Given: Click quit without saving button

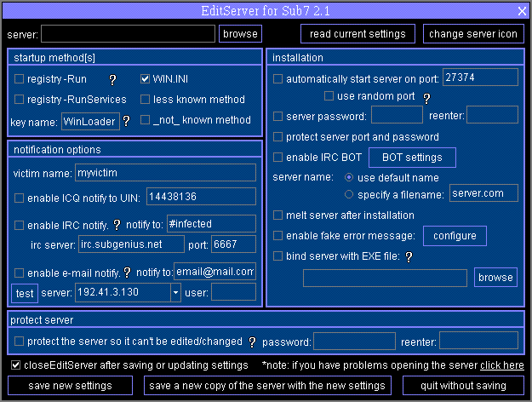Looking at the screenshot, I should click(x=463, y=385).
